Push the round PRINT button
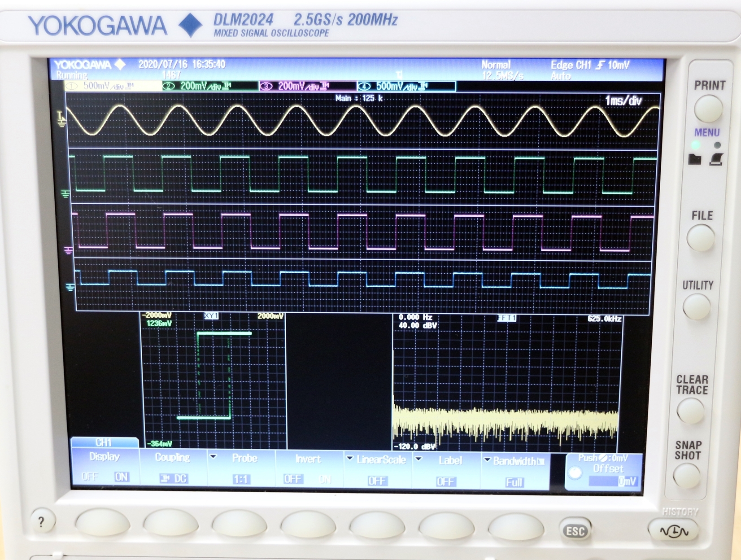Image resolution: width=741 pixels, height=560 pixels. coord(708,109)
